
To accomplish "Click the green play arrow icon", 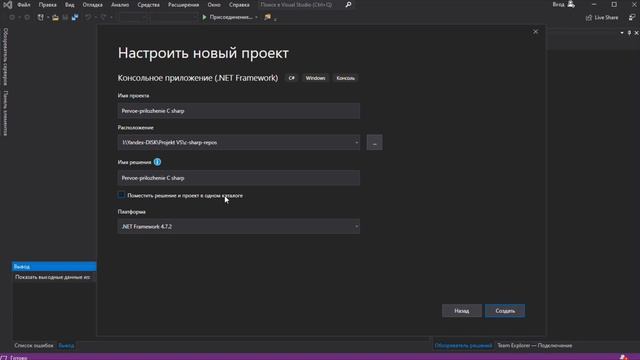I will pos(204,17).
